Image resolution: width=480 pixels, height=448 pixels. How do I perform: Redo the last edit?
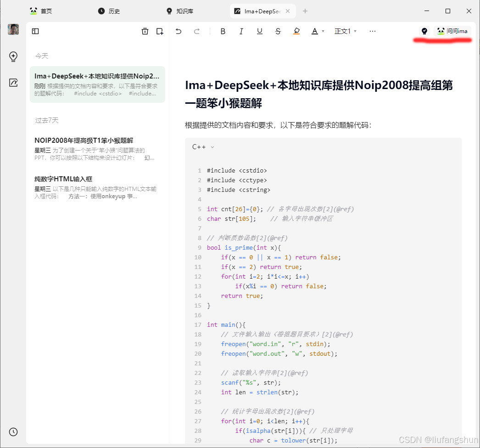[x=197, y=31]
